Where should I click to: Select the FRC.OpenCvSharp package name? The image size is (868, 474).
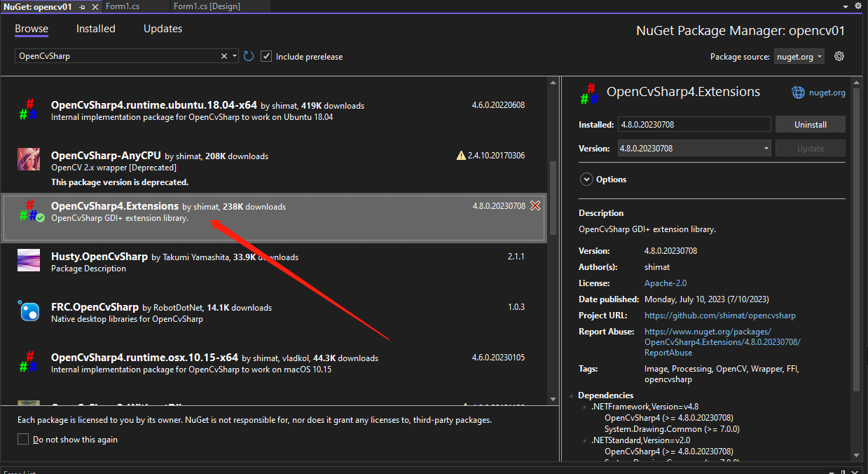click(95, 307)
